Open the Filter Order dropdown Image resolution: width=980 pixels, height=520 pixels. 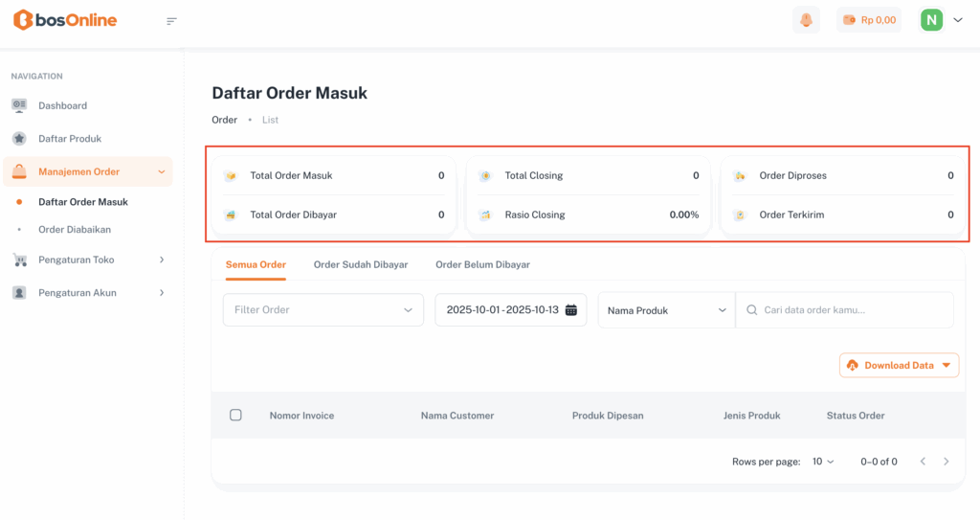[323, 310]
